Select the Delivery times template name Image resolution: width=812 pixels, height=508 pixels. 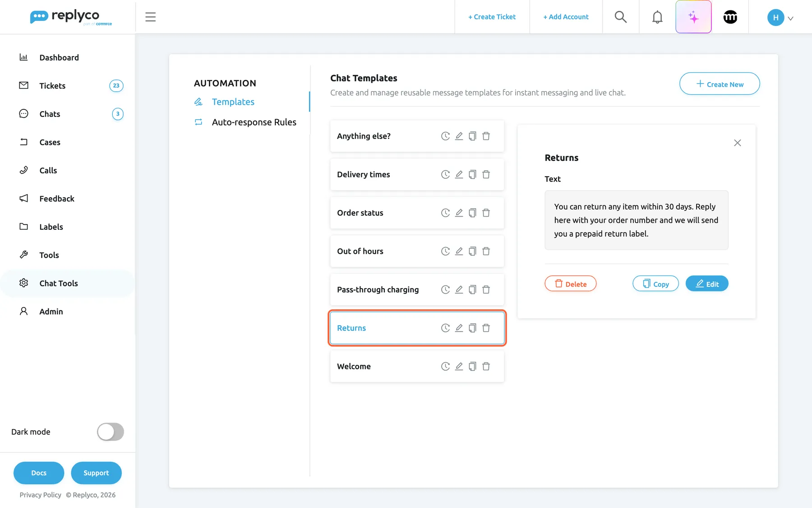[363, 174]
